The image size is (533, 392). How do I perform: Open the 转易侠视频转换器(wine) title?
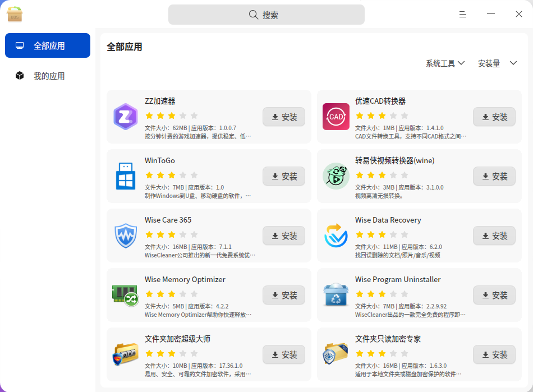394,160
